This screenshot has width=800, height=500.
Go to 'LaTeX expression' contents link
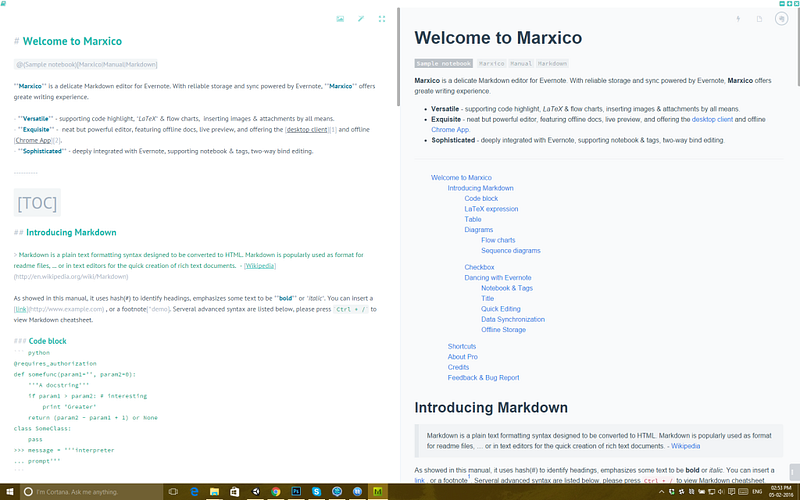(x=491, y=209)
